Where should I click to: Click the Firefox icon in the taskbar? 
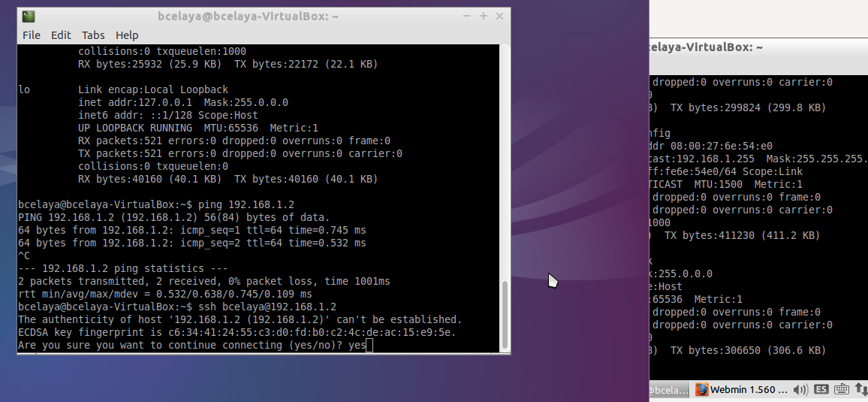[701, 389]
